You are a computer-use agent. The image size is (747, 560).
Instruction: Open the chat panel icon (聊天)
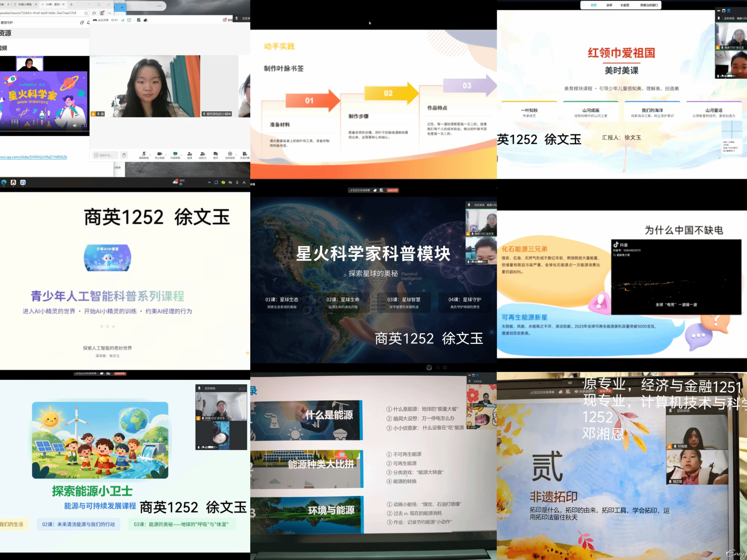216,154
